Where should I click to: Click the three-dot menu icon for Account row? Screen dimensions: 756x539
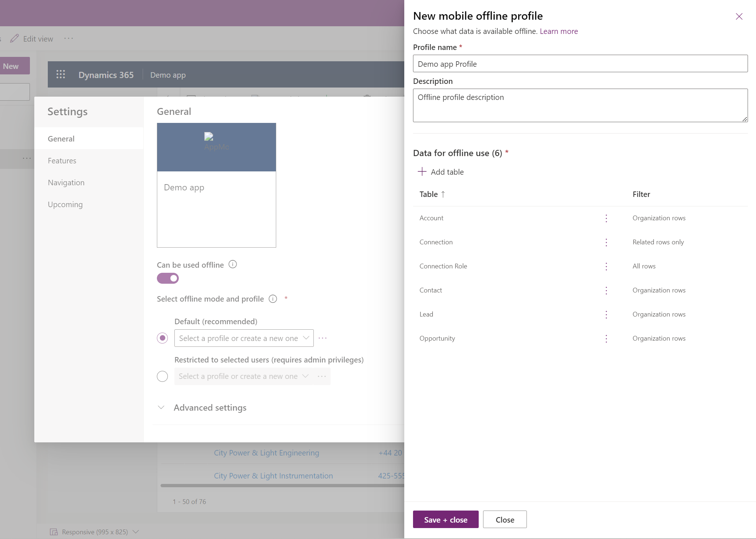pyautogui.click(x=607, y=218)
